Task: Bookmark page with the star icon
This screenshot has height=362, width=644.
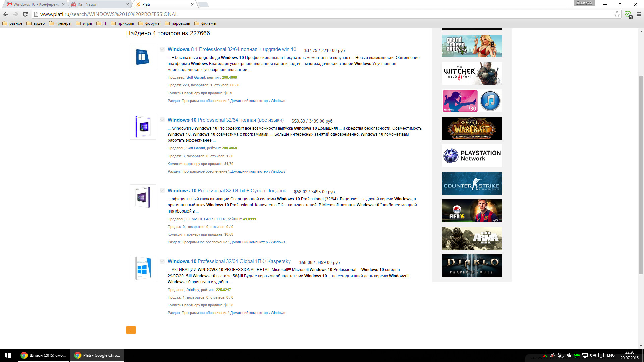Action: (x=617, y=14)
